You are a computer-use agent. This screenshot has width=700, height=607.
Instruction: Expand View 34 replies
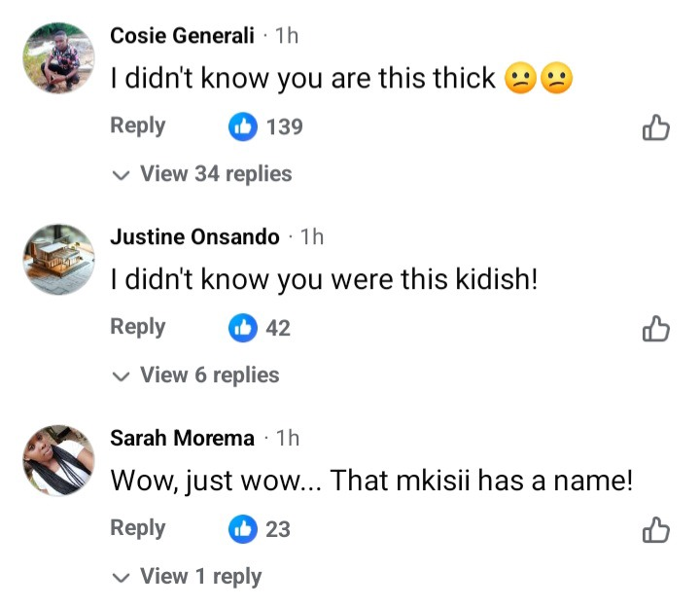202,174
